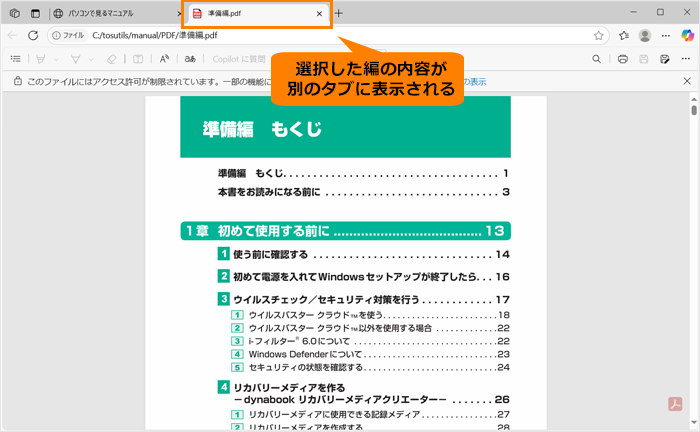Click the lock icon in notification bar
This screenshot has width=700, height=432.
tap(17, 81)
